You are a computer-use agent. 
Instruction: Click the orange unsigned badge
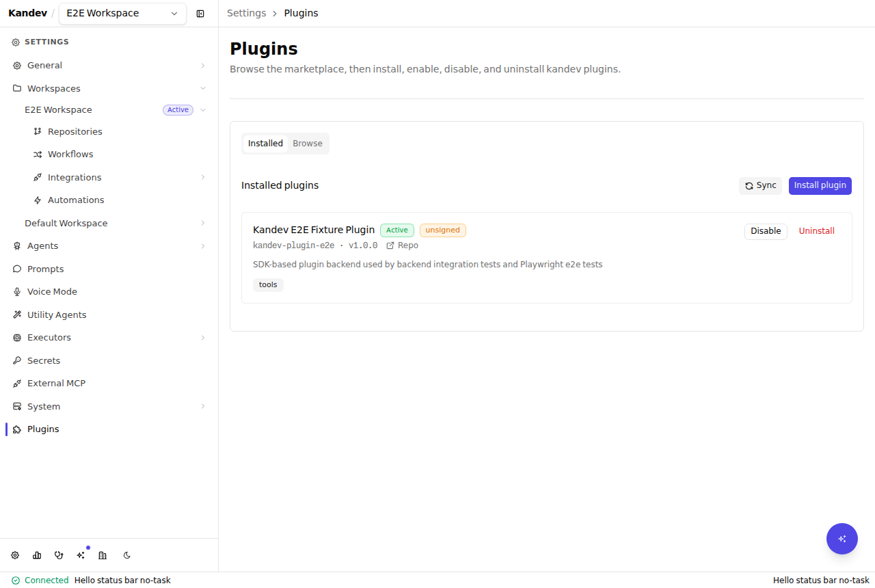click(443, 230)
